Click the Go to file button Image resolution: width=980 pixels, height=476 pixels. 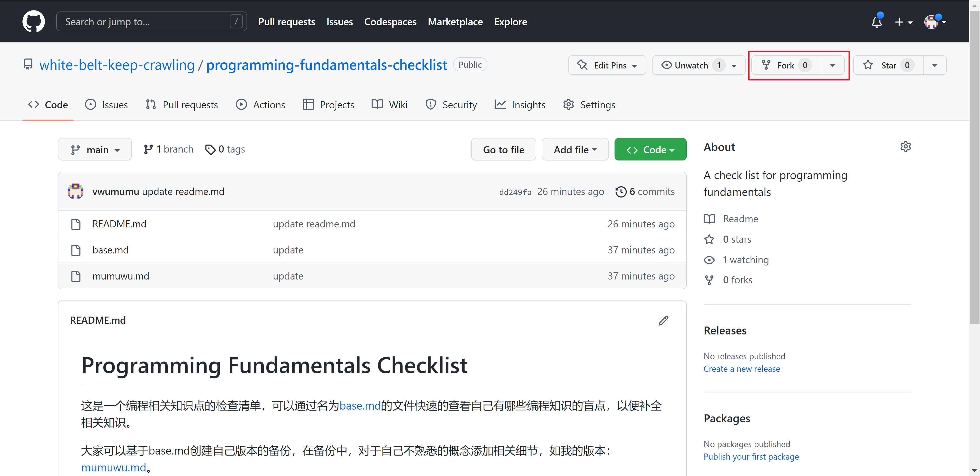503,150
